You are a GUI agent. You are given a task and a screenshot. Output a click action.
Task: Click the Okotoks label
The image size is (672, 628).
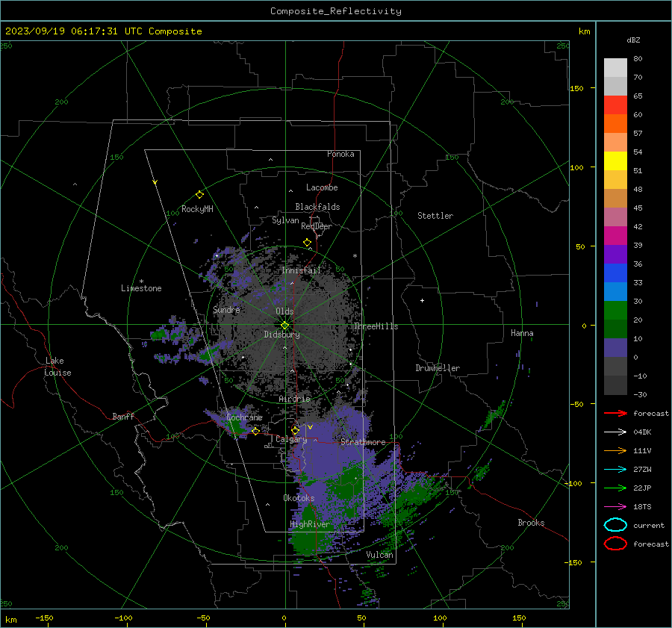(299, 498)
